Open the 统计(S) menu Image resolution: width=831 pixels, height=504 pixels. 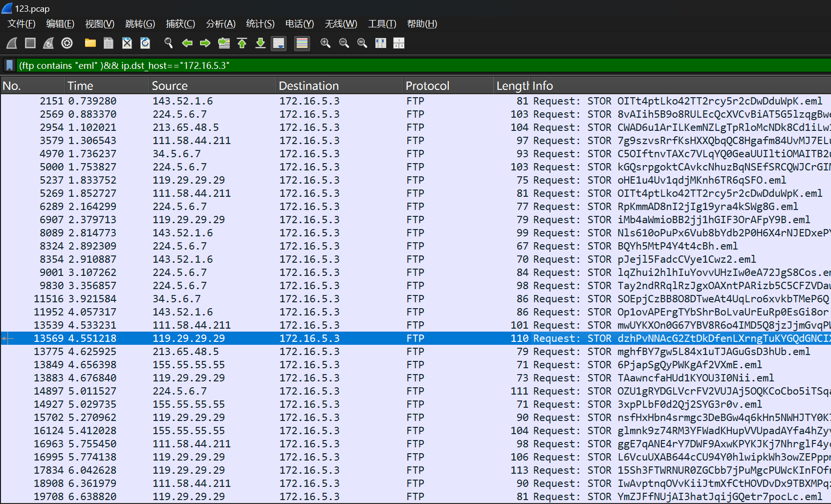[x=260, y=23]
